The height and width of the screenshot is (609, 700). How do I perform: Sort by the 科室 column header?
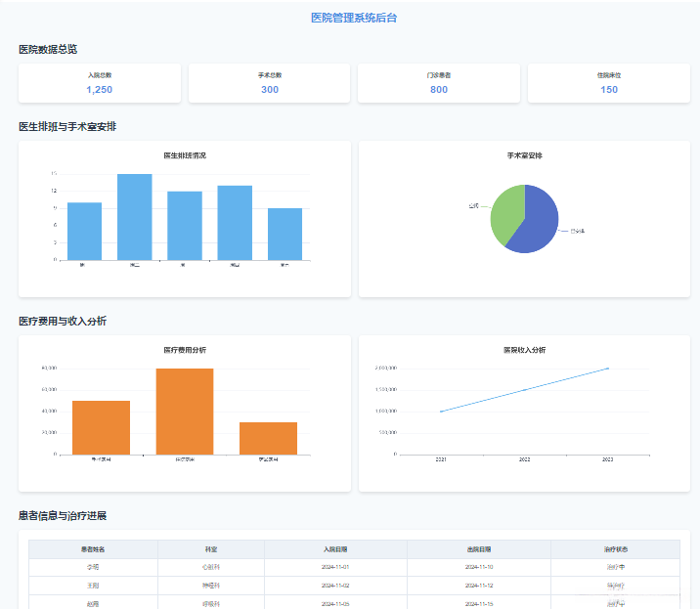[211, 549]
